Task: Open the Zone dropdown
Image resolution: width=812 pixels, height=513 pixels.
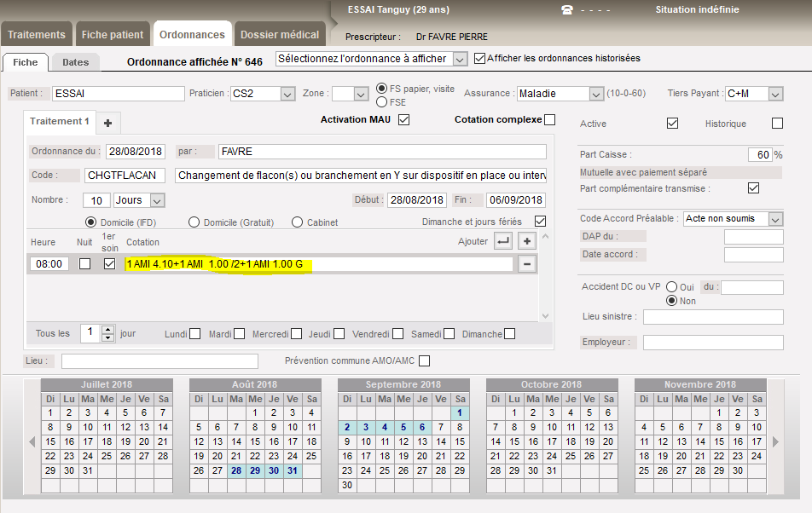Action: click(x=361, y=94)
